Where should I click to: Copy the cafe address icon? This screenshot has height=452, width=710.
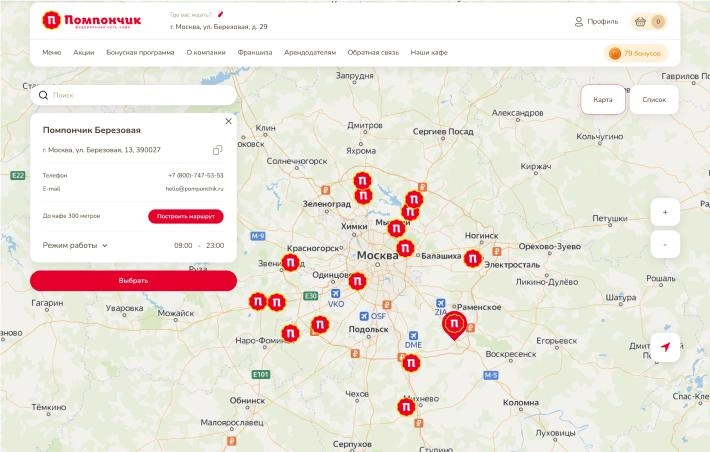click(x=218, y=150)
